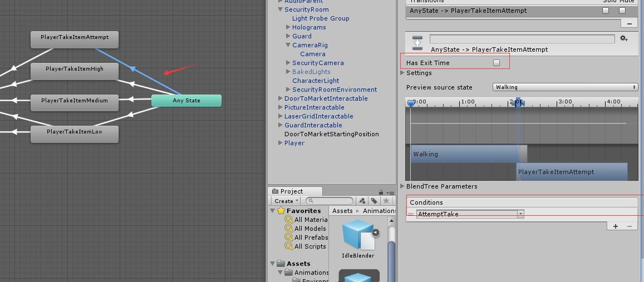Expand the SecurityCamera hierarchy item

(288, 63)
